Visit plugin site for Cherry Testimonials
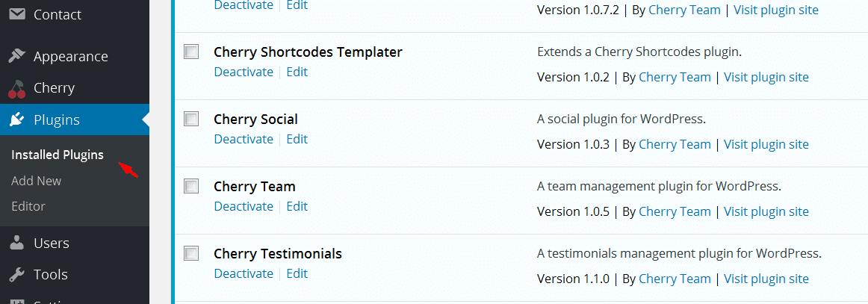868x304 pixels. (766, 279)
